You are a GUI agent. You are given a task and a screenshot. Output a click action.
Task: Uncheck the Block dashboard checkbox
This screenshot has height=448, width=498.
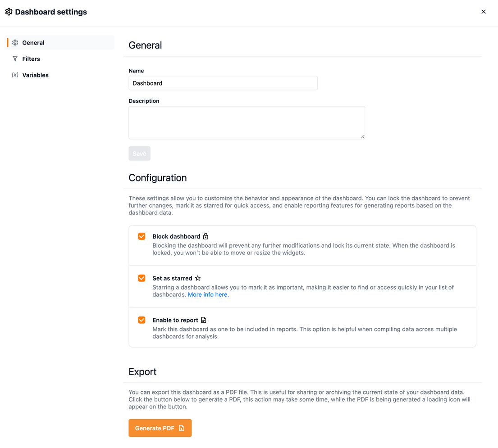142,236
